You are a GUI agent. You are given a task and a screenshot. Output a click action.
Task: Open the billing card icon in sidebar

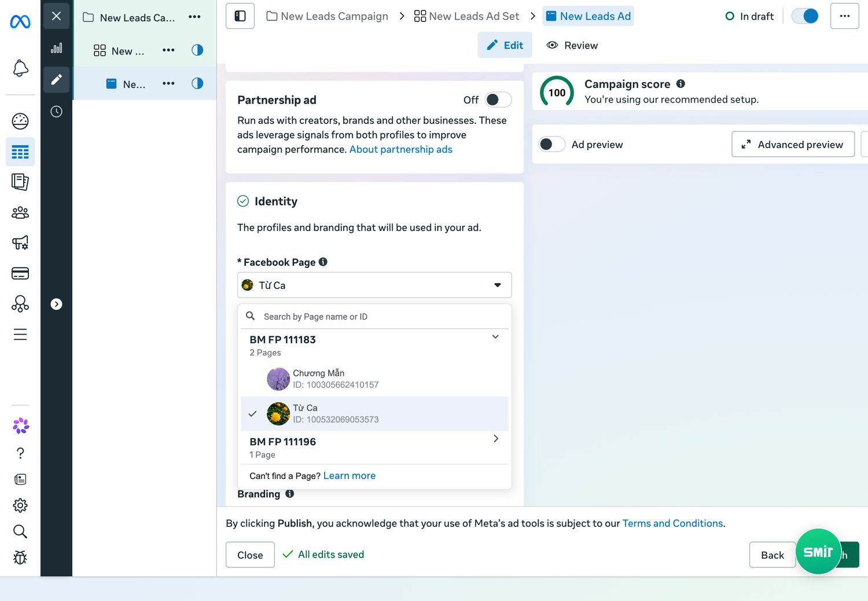pyautogui.click(x=20, y=273)
